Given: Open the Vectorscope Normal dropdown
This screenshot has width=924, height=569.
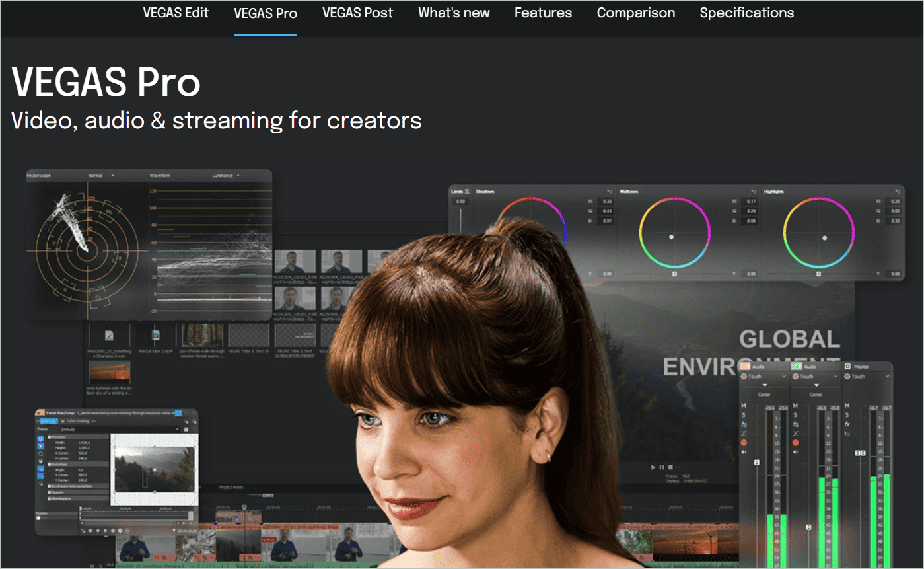Looking at the screenshot, I should point(113,176).
